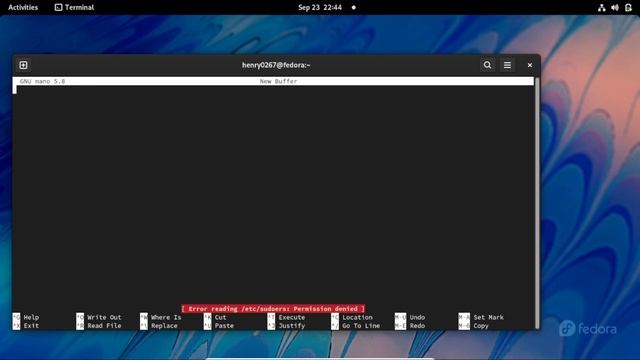Screen dimensions: 640x360
Task: Click the Write Out shortcut label
Action: (x=104, y=317)
